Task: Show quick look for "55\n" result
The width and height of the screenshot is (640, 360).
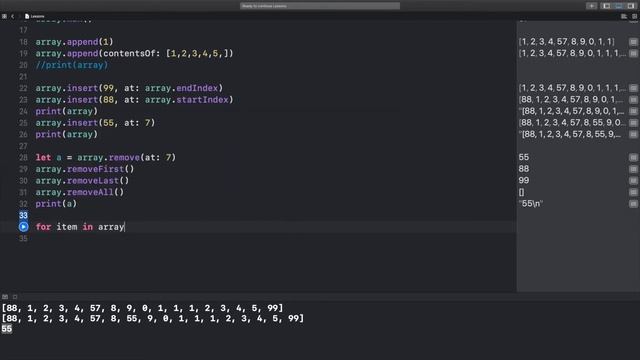Action: pos(633,204)
